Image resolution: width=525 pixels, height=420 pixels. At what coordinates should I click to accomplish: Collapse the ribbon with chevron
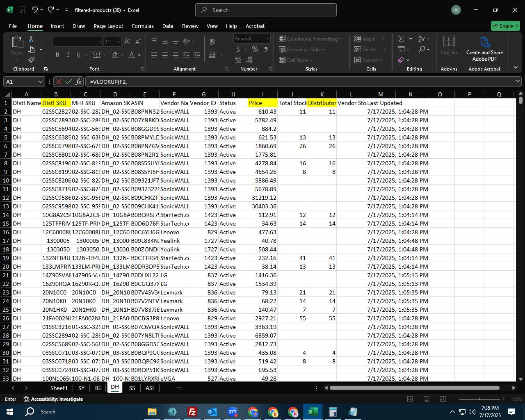coord(516,68)
